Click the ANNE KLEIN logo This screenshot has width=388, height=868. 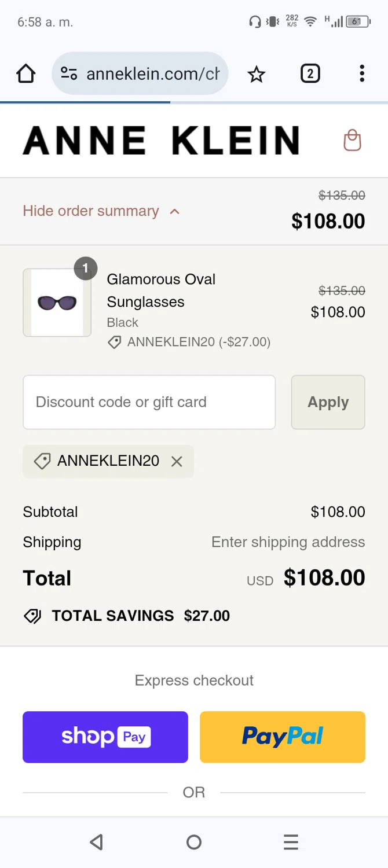click(x=161, y=141)
